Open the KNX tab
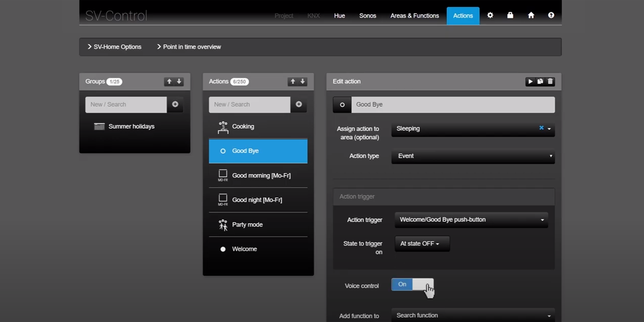This screenshot has height=322, width=644. tap(313, 16)
